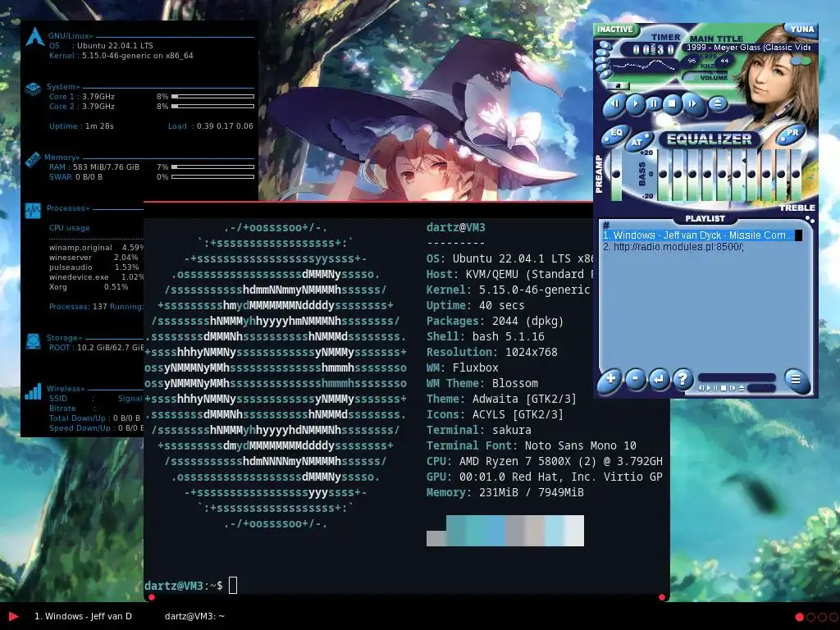Screen dimensions: 840x630
Task: Open playlist selection menu with return-arrow button
Action: tap(659, 379)
